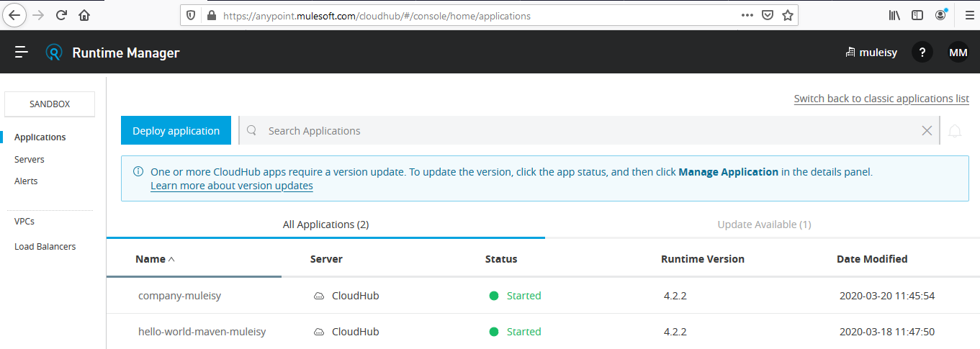Open the Firefox account icon
This screenshot has width=980, height=349.
coord(941,15)
